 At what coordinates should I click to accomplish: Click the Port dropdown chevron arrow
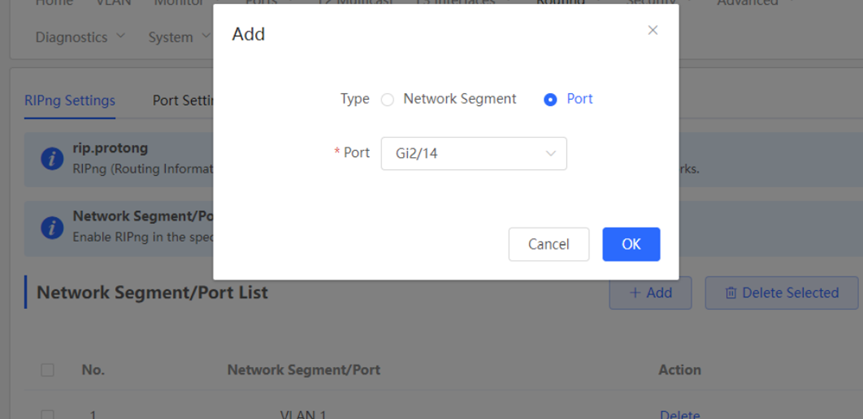tap(550, 154)
